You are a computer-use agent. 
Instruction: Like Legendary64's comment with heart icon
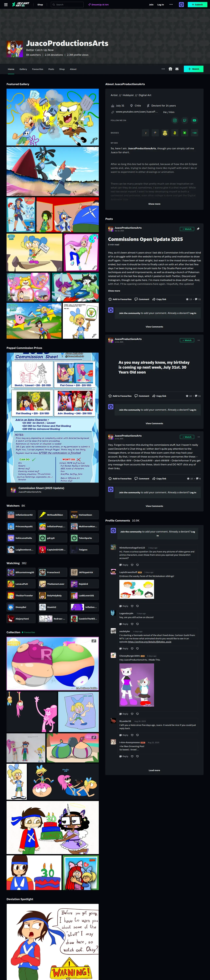(132, 624)
